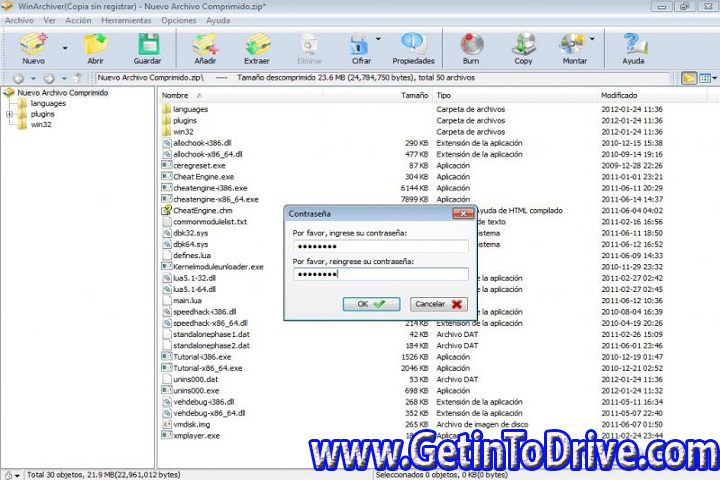This screenshot has height=480, width=720.
Task: Click the Cifrar lock icon
Action: pos(359,44)
